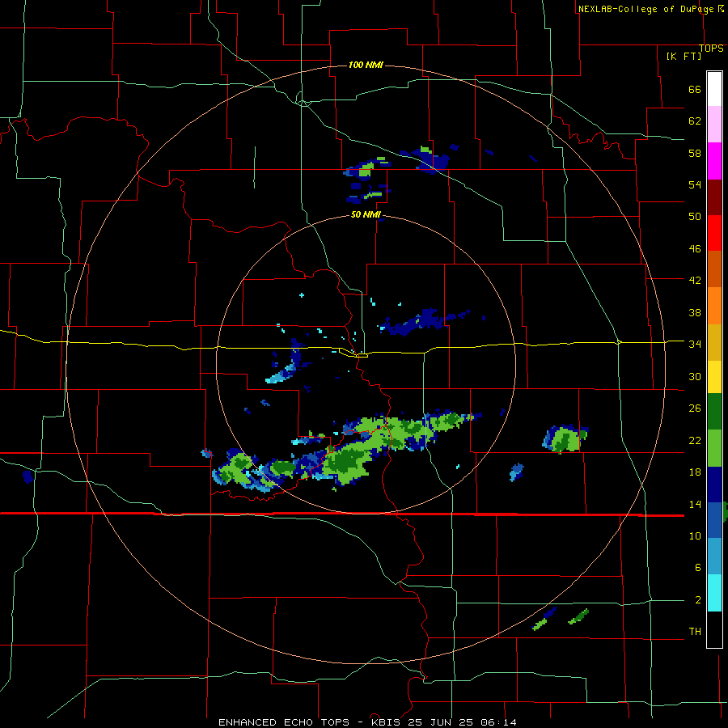
Task: Click the TH legend label
Action: [x=695, y=632]
